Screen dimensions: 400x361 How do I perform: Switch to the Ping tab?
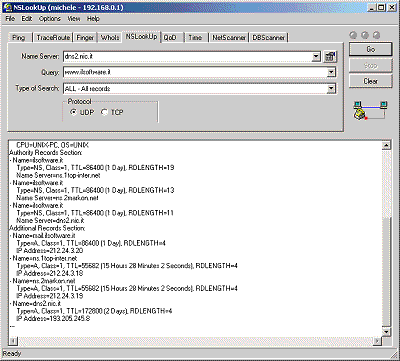pos(19,38)
